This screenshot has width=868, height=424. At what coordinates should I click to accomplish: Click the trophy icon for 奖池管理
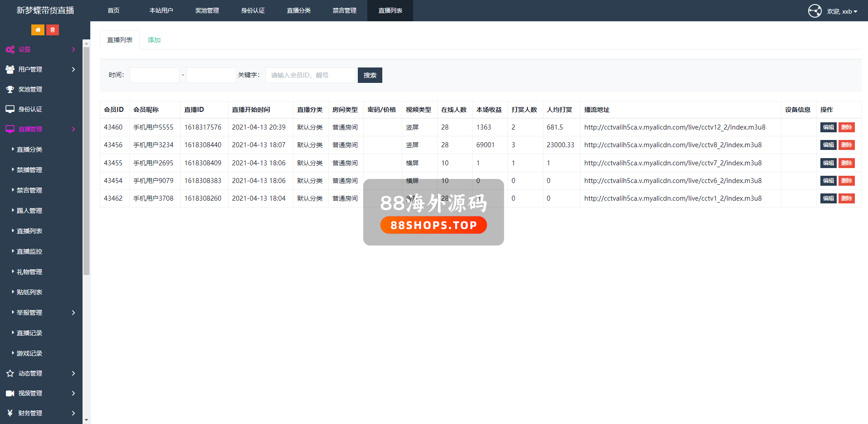pos(10,89)
